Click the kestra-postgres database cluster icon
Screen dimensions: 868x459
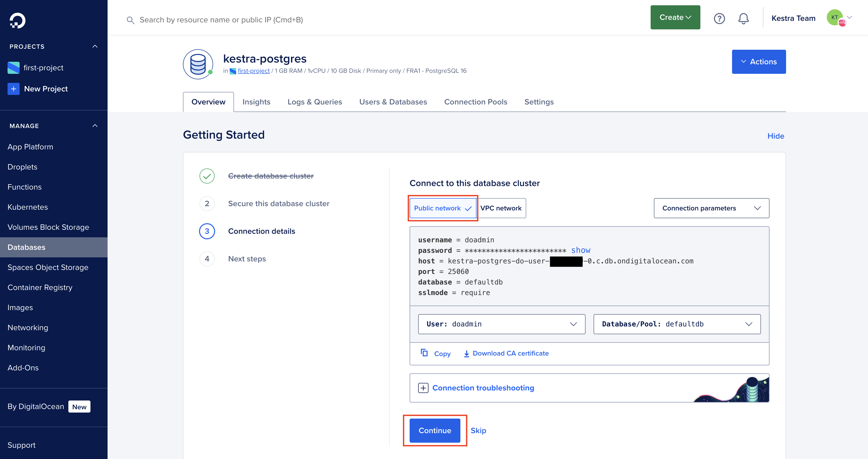click(198, 64)
